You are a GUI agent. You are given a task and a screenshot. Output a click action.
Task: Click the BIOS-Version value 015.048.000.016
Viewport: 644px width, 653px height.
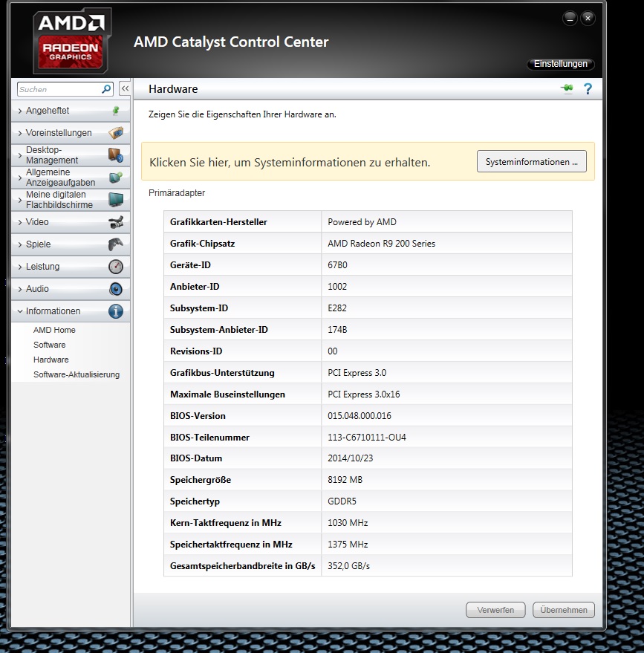[x=360, y=416]
